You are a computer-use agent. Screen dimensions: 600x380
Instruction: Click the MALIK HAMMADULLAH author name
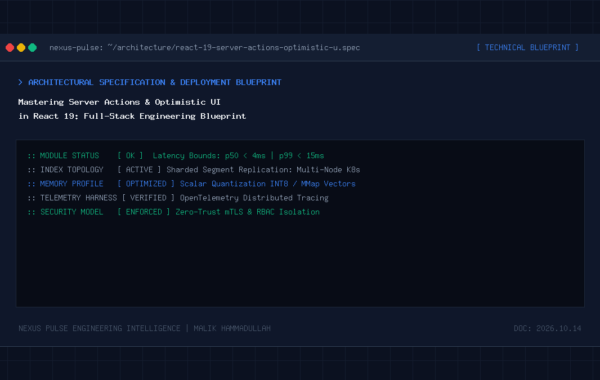(x=232, y=328)
